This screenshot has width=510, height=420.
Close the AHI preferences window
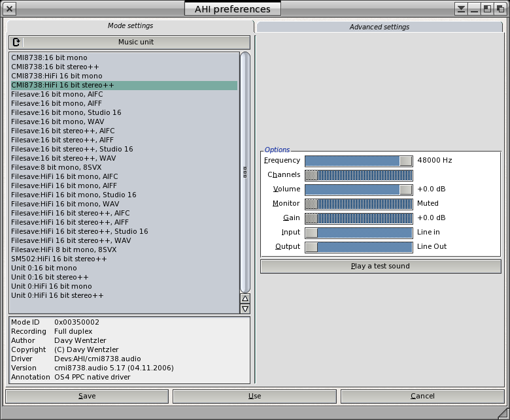pos(10,8)
